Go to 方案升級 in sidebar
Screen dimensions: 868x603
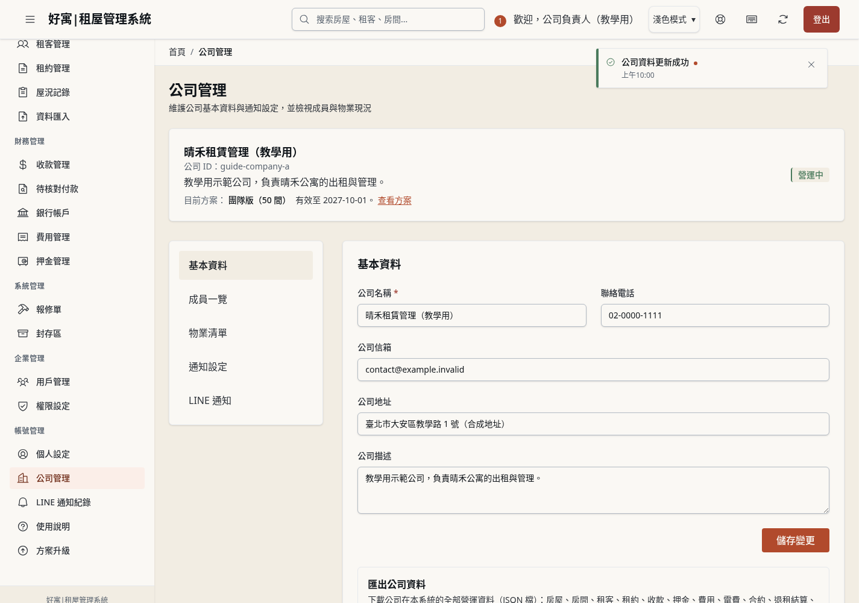(77, 551)
